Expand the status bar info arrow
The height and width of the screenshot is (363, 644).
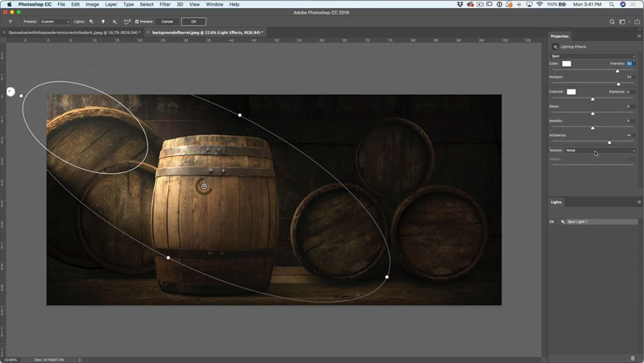[x=80, y=360]
